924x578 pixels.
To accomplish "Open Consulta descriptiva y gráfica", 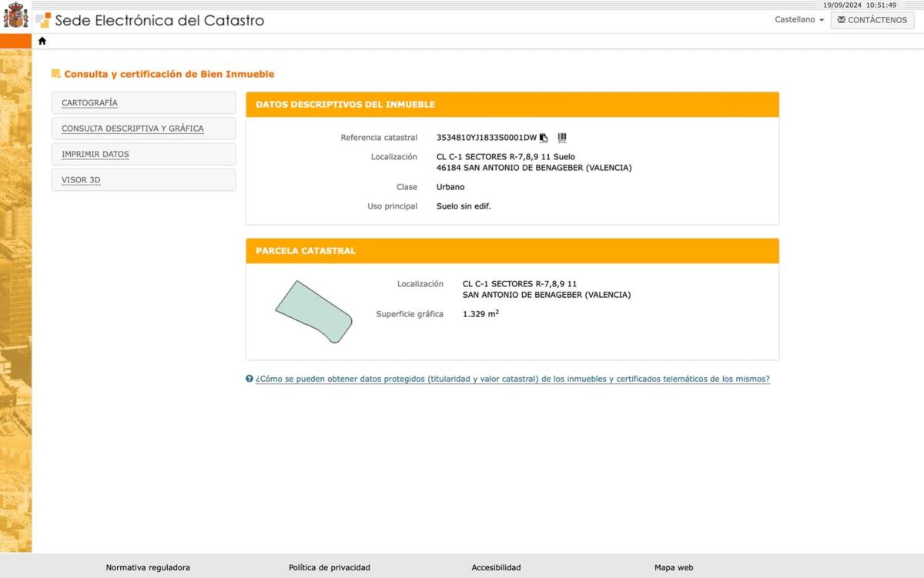I will tap(143, 129).
